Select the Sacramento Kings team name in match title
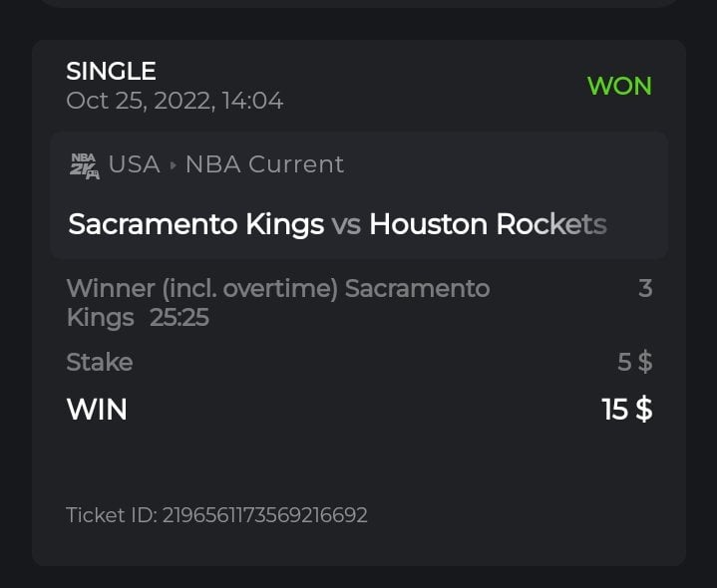Viewport: 717px width, 588px height. (195, 224)
